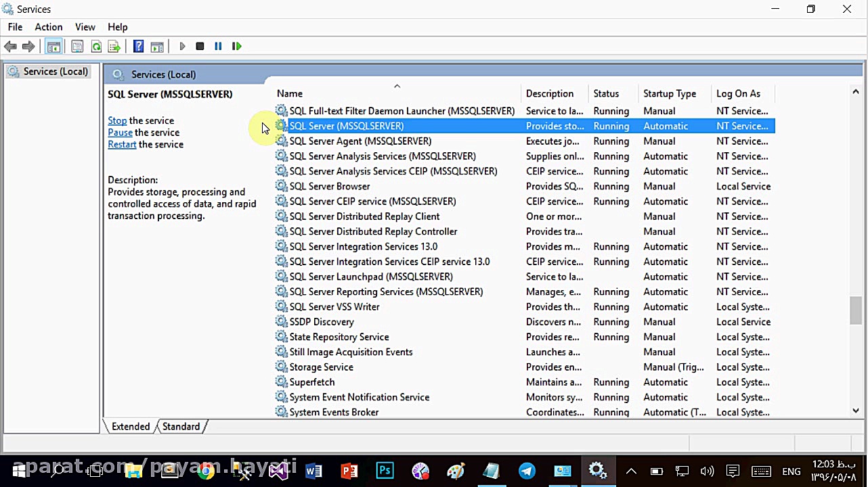Click the Help question mark toolbar icon
This screenshot has width=868, height=487.
tap(138, 46)
